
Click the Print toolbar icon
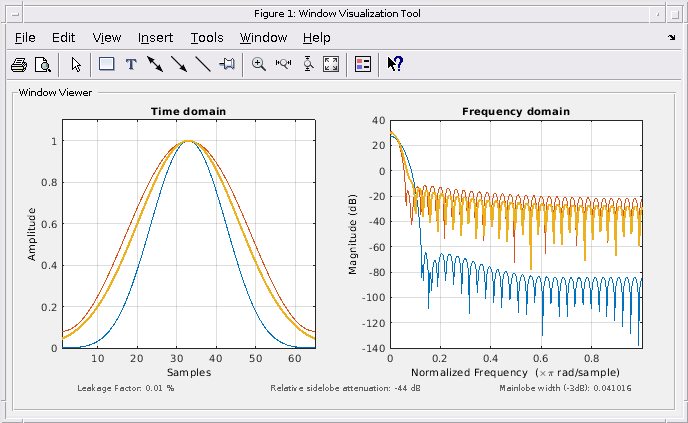[x=19, y=65]
